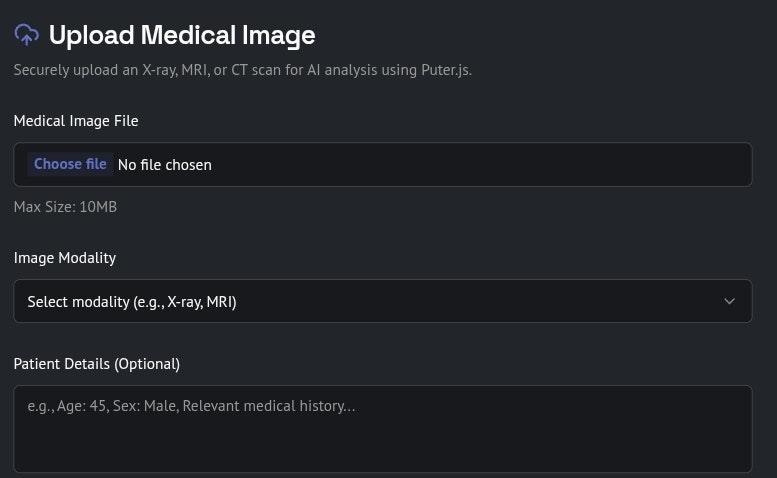Click the 'Select modality' placeholder text

click(x=78, y=301)
